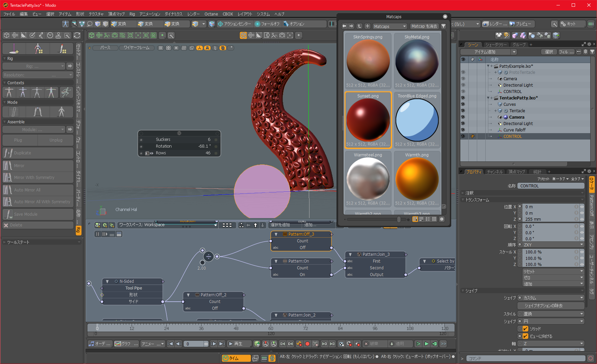Click the 'Matcap を消去' button
597x364 pixels.
[424, 26]
